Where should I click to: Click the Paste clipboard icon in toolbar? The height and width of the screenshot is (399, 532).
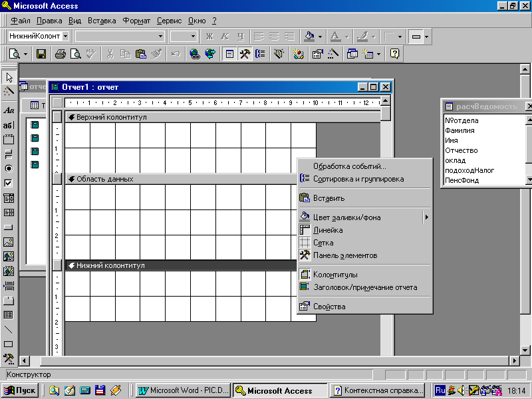pos(141,54)
